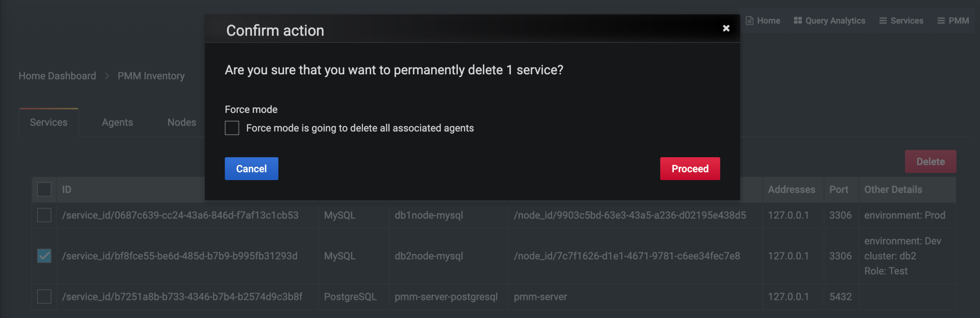This screenshot has width=980, height=318.
Task: Click the Home document icon
Action: (749, 21)
